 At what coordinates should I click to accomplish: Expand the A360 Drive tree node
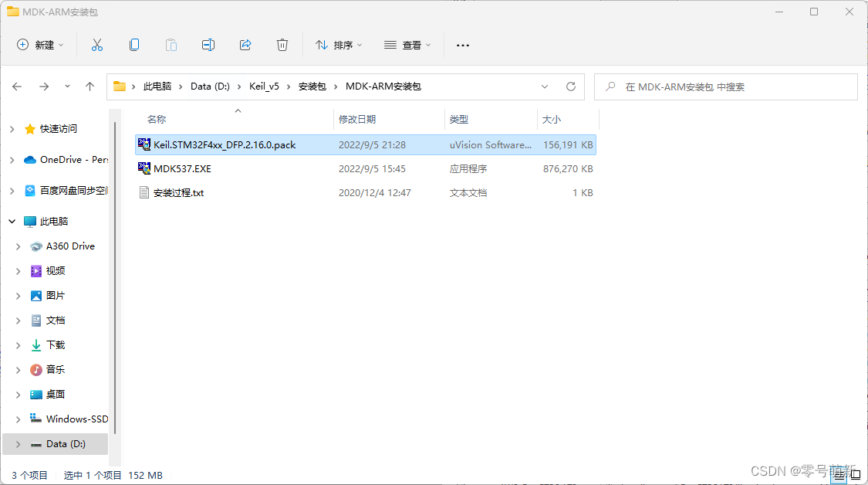tap(18, 246)
